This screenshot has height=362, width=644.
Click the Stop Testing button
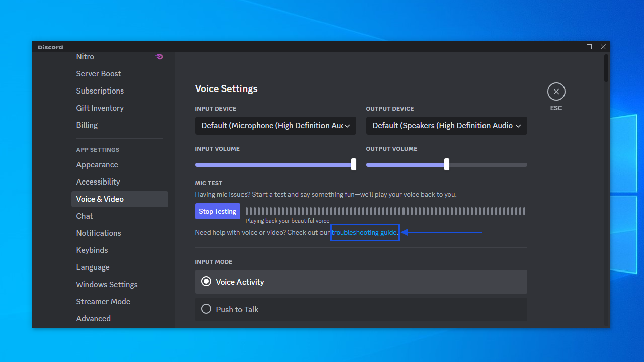[x=218, y=211]
